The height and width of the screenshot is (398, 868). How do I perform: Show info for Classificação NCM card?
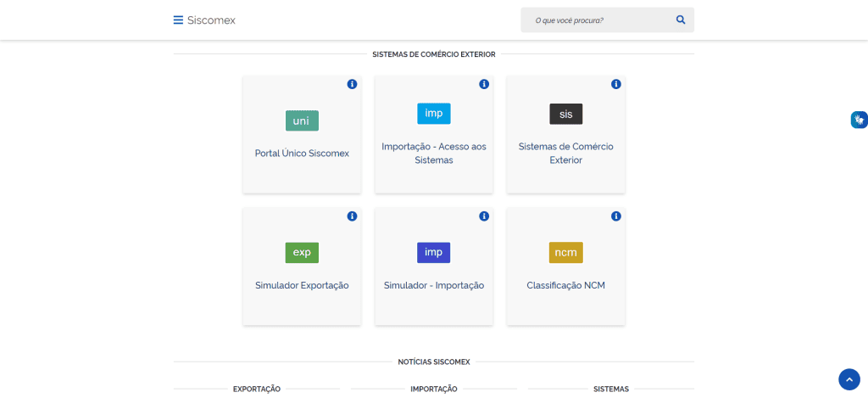[x=615, y=216]
